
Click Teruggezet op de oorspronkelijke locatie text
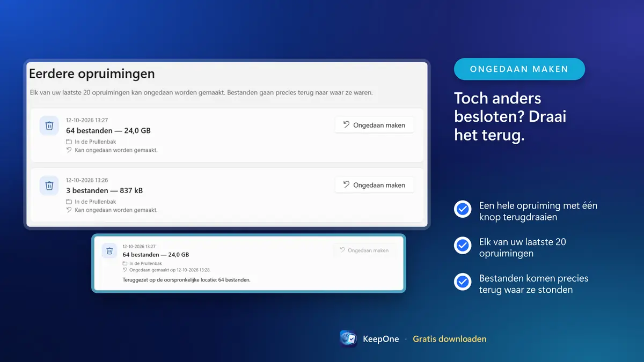click(186, 280)
